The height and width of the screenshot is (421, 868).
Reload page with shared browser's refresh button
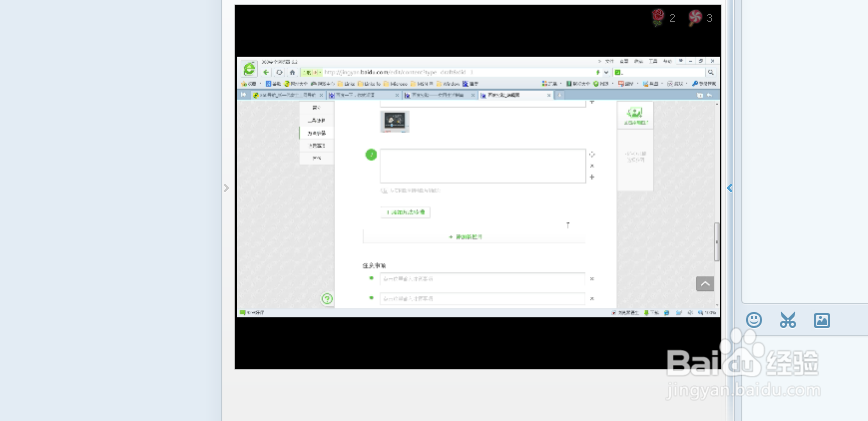280,72
